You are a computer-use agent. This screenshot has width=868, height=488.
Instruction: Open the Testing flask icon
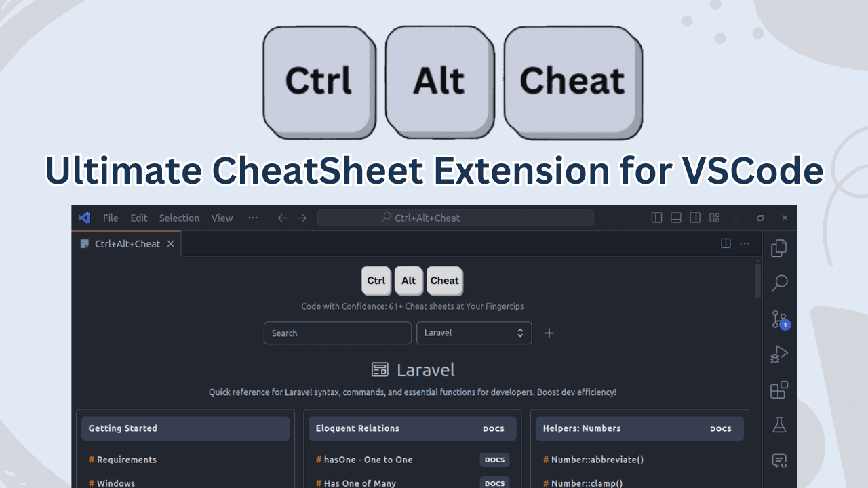tap(779, 425)
